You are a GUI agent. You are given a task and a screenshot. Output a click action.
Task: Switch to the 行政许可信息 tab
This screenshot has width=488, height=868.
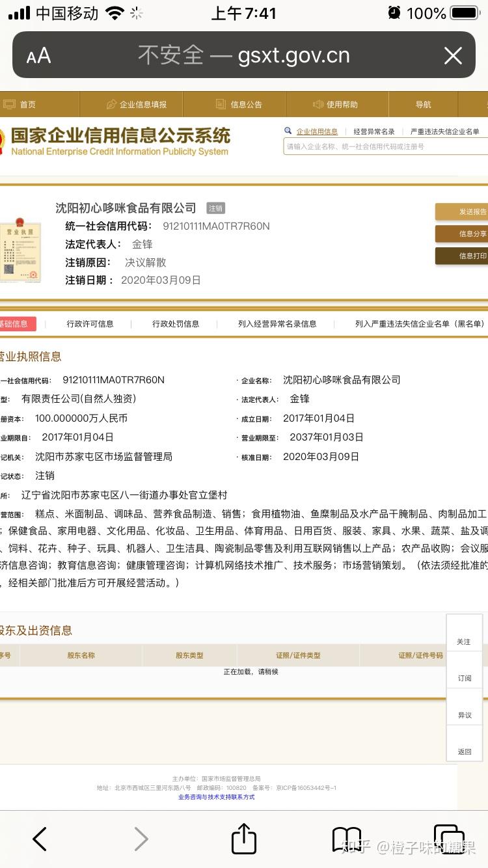coord(90,323)
